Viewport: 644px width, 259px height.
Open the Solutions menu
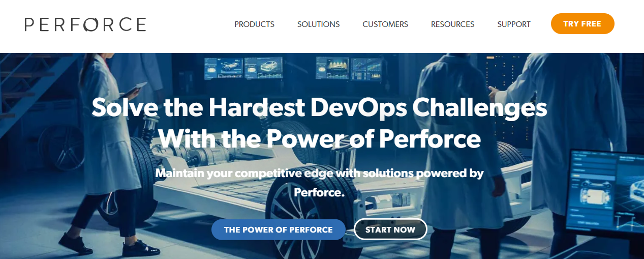point(318,24)
